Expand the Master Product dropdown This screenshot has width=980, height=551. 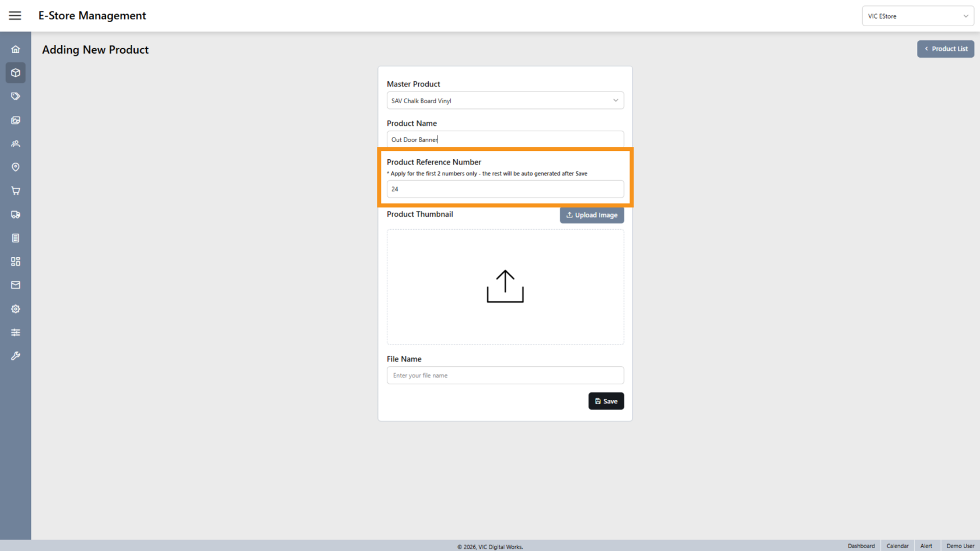click(505, 100)
